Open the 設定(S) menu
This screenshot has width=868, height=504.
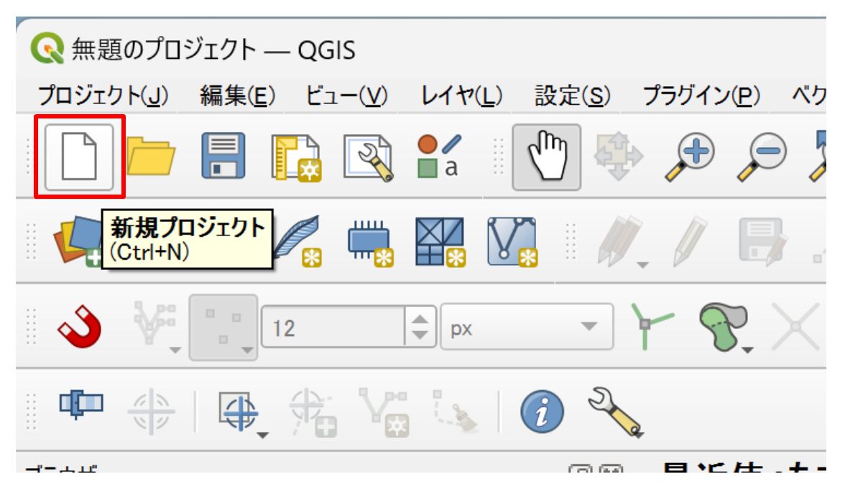pos(572,95)
